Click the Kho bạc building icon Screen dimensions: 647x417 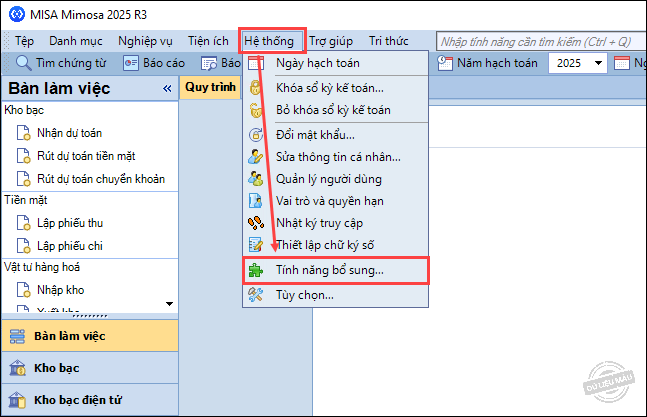coord(17,368)
